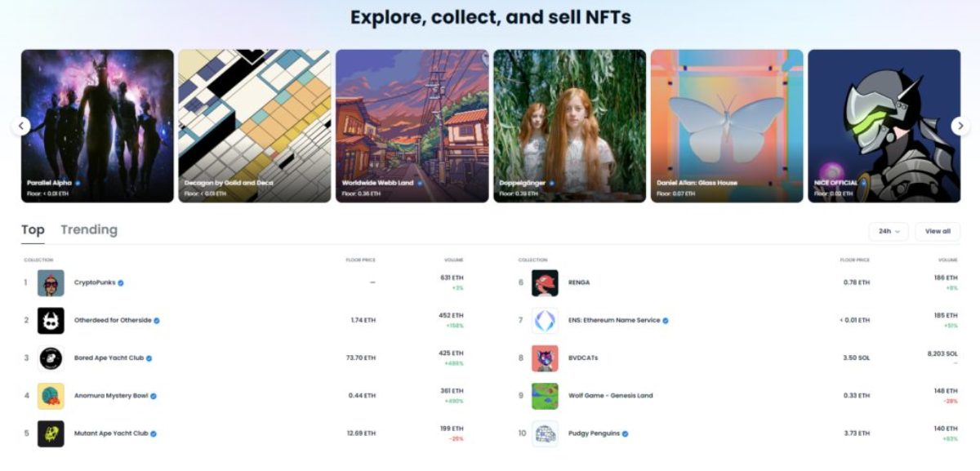This screenshot has height=471, width=980.
Task: Open the BVDCATs collection link
Action: click(x=583, y=358)
